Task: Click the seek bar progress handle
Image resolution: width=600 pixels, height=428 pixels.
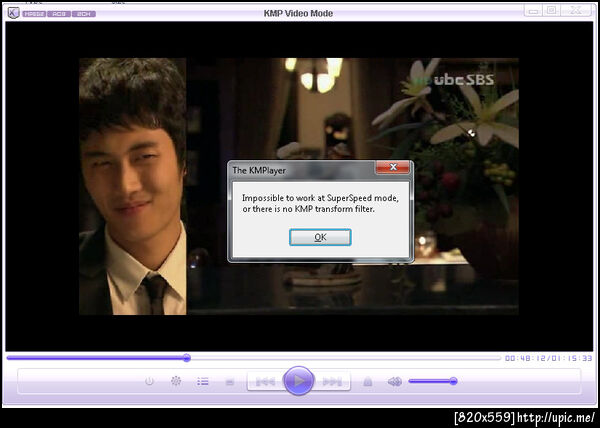Action: [x=187, y=358]
